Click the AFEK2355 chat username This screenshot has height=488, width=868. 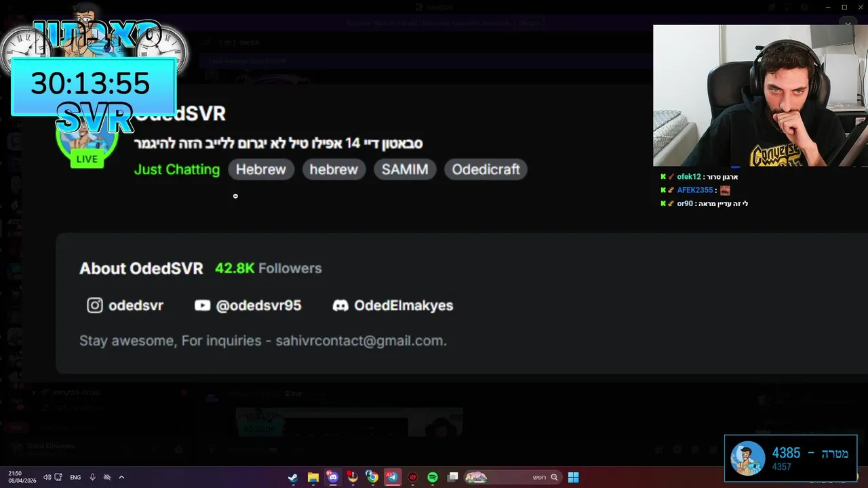point(694,190)
